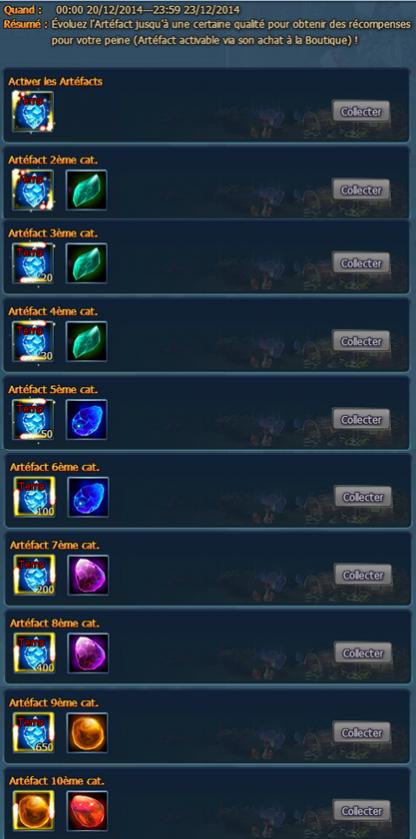
Task: Click blue crystal marked 650 in 9ème cat.
Action: 33,733
